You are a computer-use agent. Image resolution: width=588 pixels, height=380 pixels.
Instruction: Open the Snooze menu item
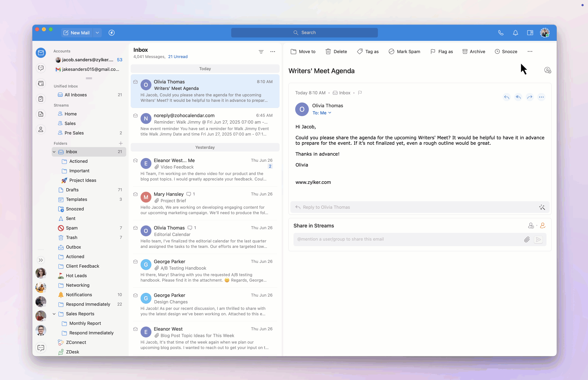click(506, 52)
